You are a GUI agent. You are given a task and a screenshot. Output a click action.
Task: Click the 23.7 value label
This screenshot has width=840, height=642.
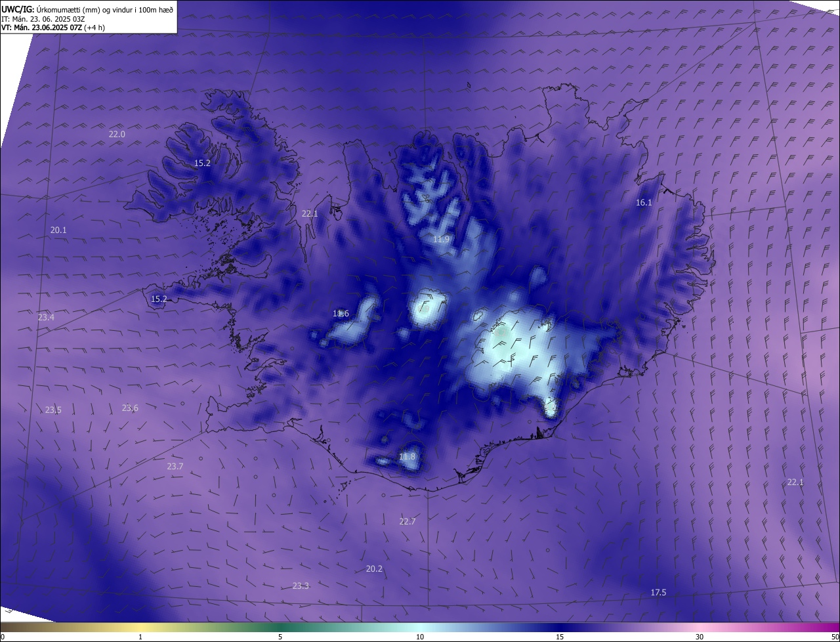click(175, 466)
